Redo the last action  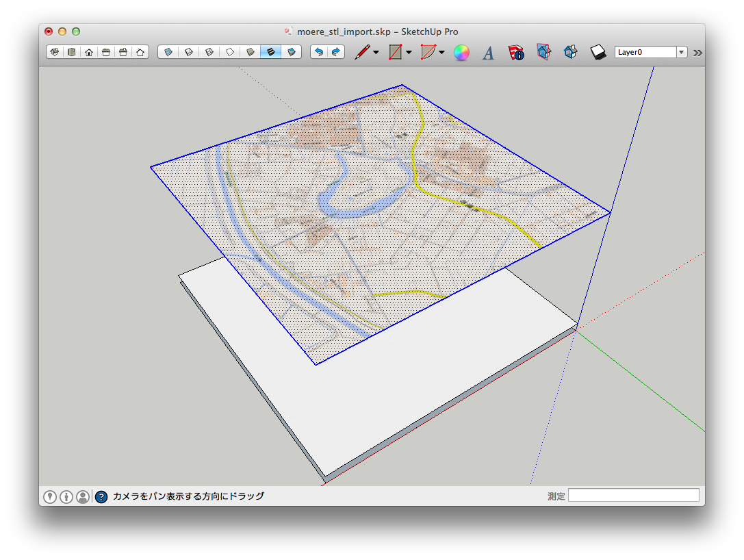pos(335,52)
